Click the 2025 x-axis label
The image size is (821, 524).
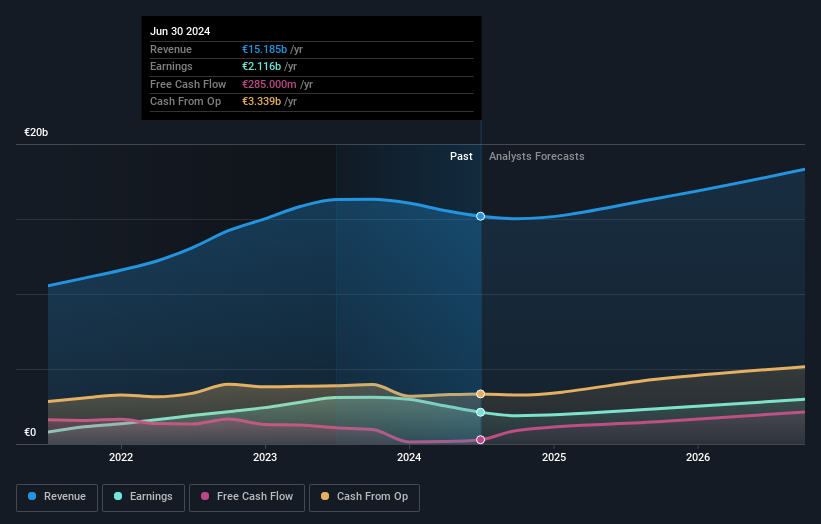(x=554, y=457)
